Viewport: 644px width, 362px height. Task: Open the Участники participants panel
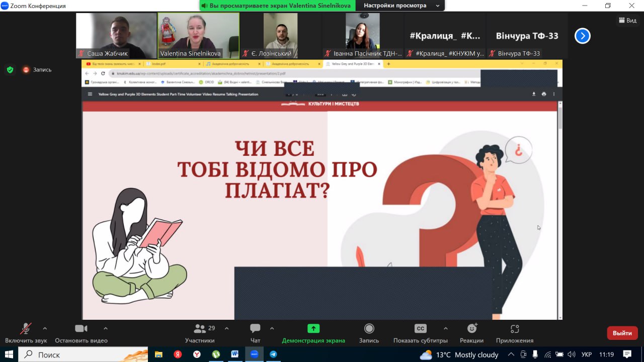point(200,329)
